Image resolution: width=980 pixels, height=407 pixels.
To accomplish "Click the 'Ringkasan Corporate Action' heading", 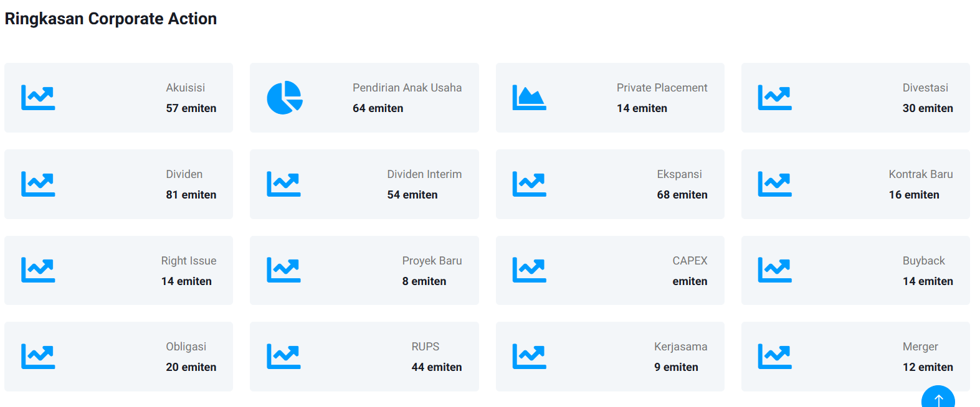I will pos(111,19).
